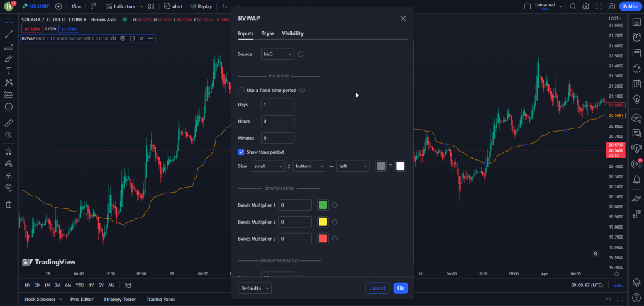Open the ideas lightbulb icon

[636, 99]
